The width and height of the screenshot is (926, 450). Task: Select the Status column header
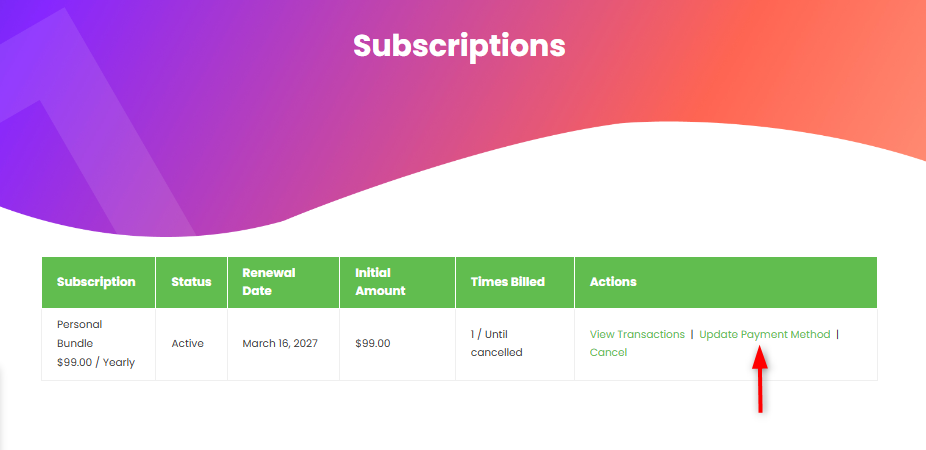click(x=191, y=282)
